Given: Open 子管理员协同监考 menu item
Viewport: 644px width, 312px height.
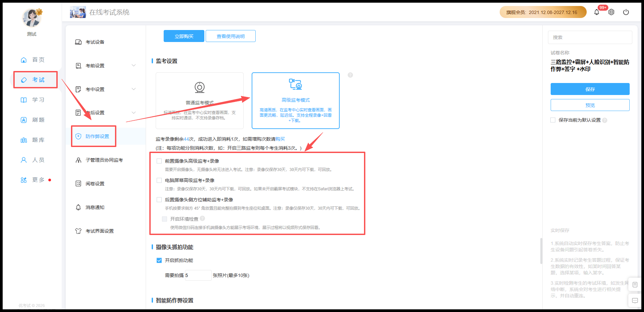Looking at the screenshot, I should pyautogui.click(x=106, y=160).
